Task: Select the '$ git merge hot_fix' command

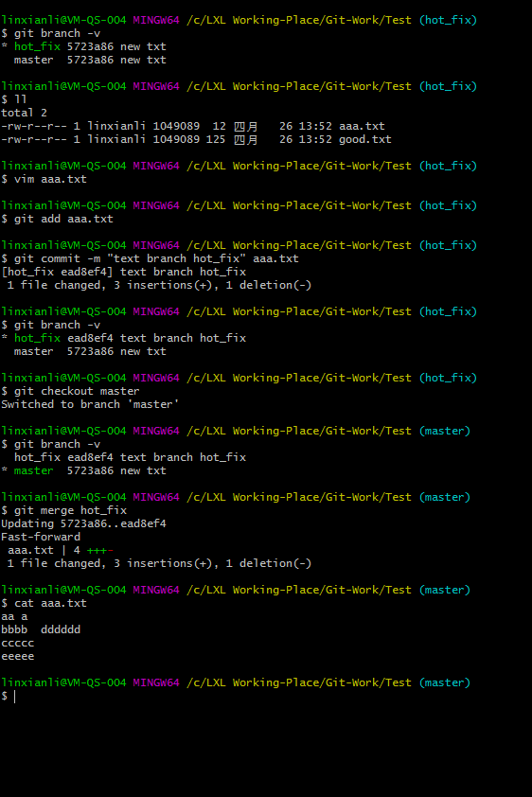Action: [x=63, y=510]
